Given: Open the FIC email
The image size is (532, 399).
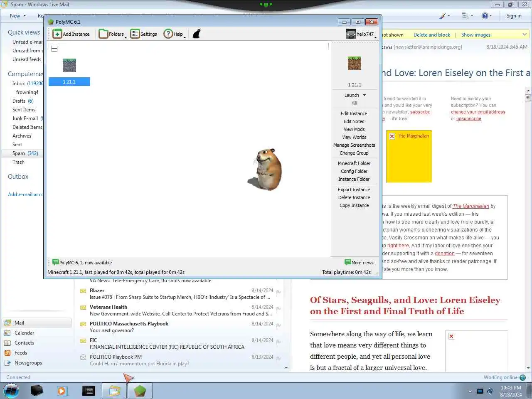Looking at the screenshot, I should (x=181, y=344).
